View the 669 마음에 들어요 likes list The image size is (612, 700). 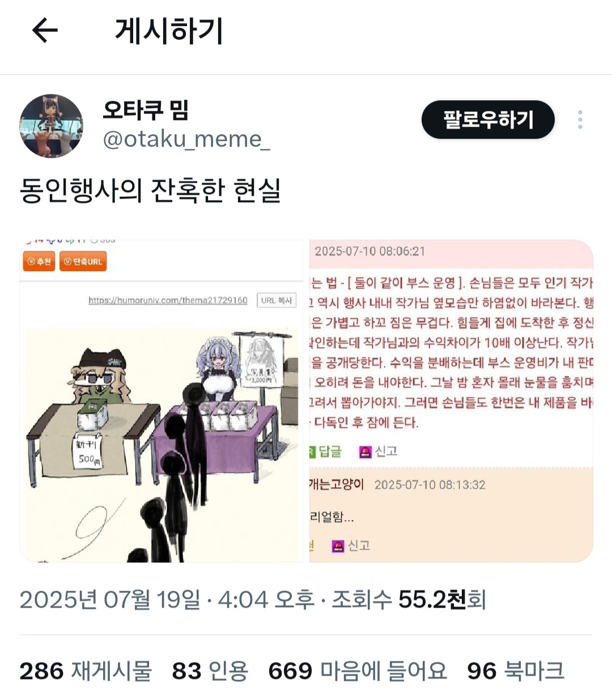358,671
